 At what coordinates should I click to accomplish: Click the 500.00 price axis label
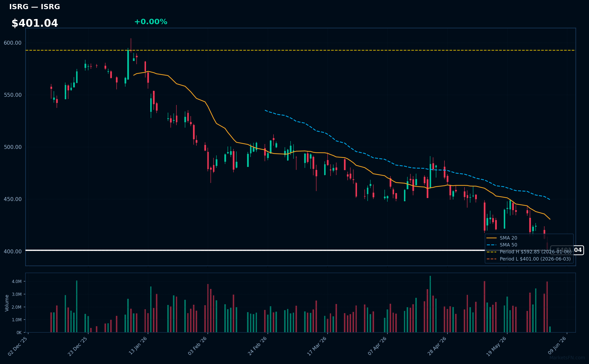tap(13, 147)
